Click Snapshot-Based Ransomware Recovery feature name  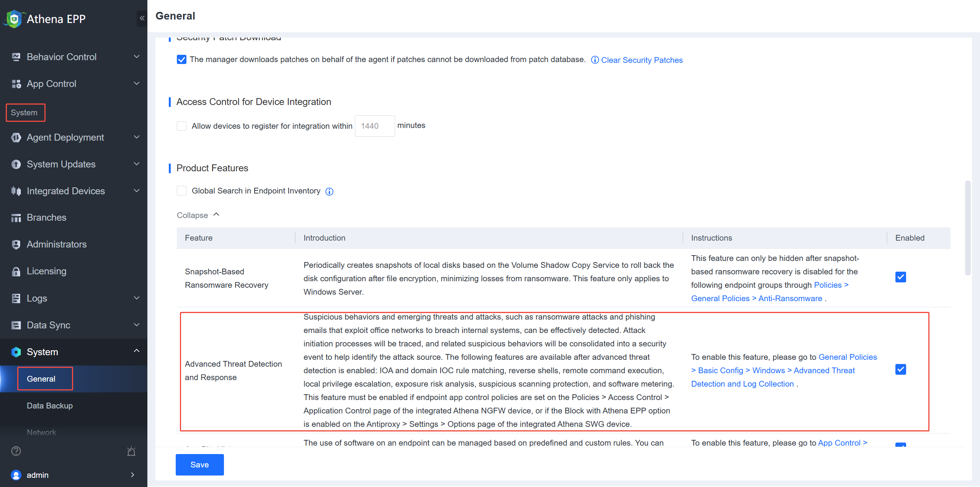click(227, 278)
